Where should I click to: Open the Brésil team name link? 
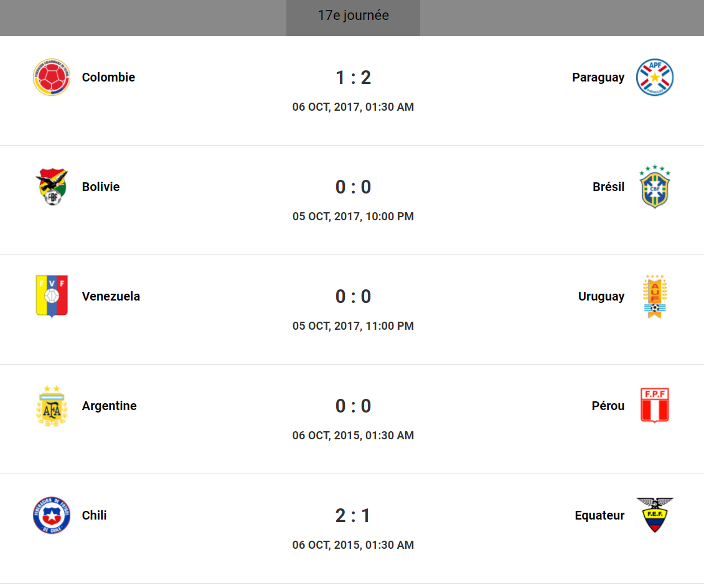click(608, 187)
